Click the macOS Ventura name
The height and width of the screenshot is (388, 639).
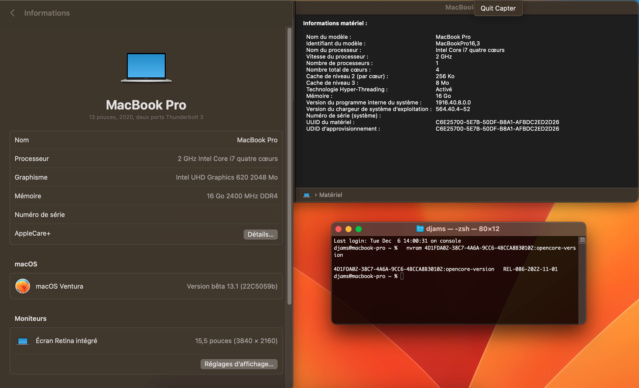(x=59, y=287)
